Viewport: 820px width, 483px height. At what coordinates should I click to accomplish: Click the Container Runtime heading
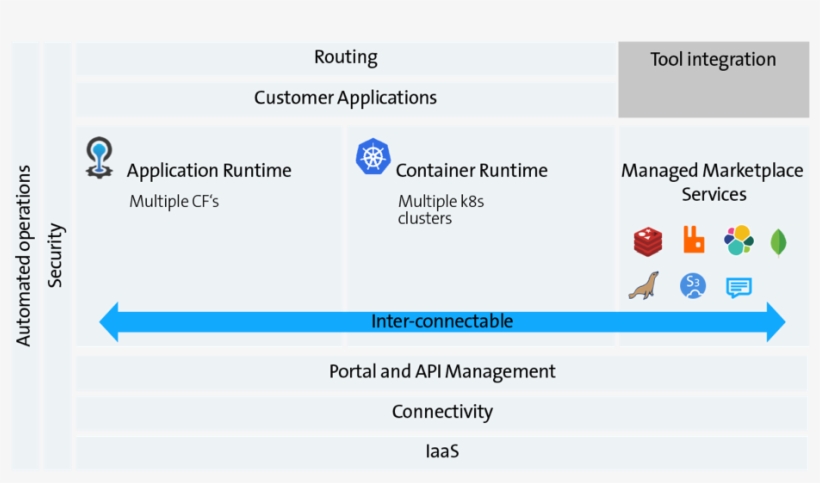(x=472, y=171)
